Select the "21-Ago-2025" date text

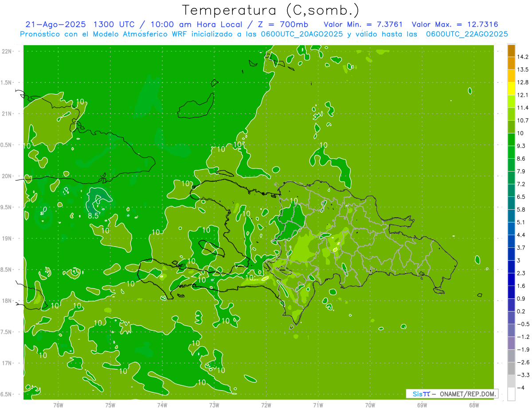[x=55, y=24]
